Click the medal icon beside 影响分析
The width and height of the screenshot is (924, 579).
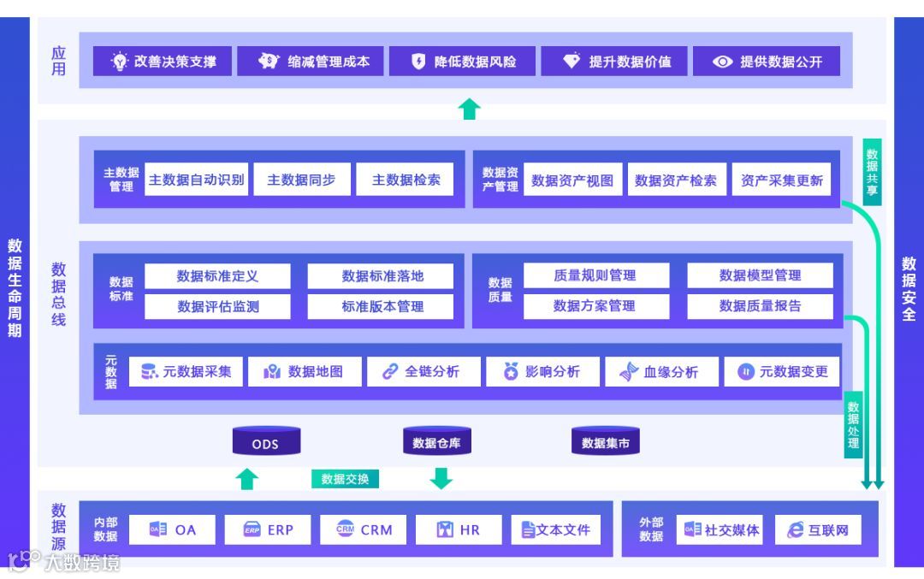point(511,371)
